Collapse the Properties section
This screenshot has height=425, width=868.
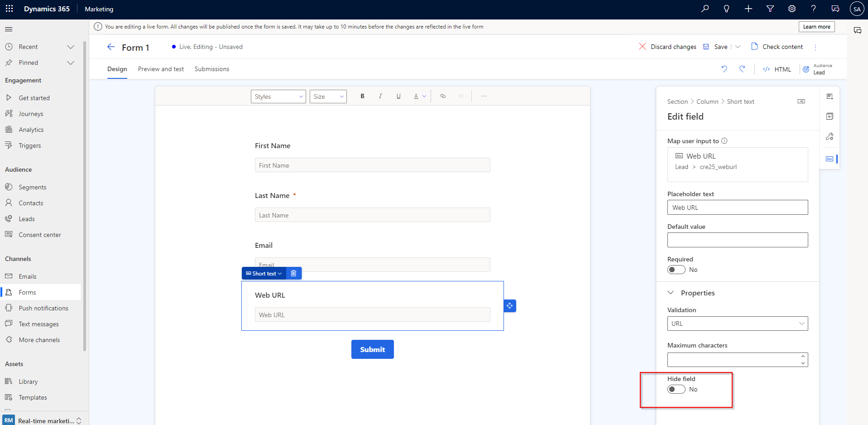click(x=671, y=293)
